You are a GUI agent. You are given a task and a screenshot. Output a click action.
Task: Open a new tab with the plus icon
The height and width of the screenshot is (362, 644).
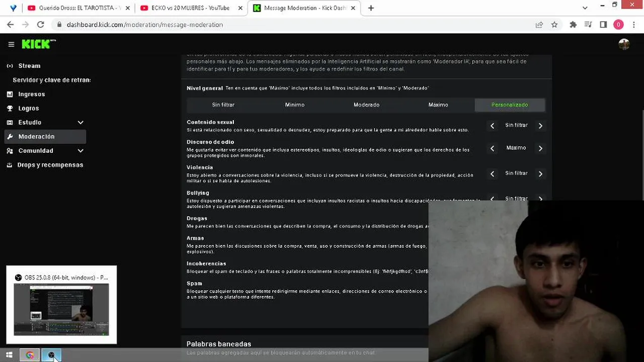coord(371,8)
